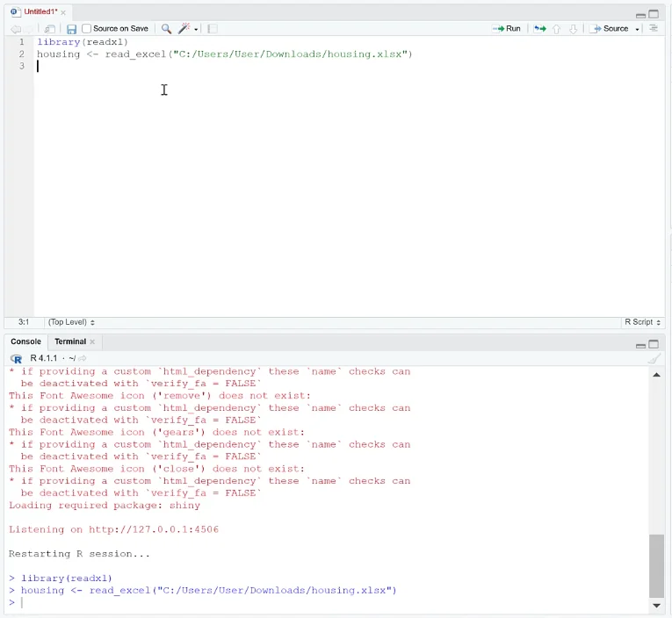The image size is (672, 618).
Task: Maximize the console pane
Action: click(654, 344)
